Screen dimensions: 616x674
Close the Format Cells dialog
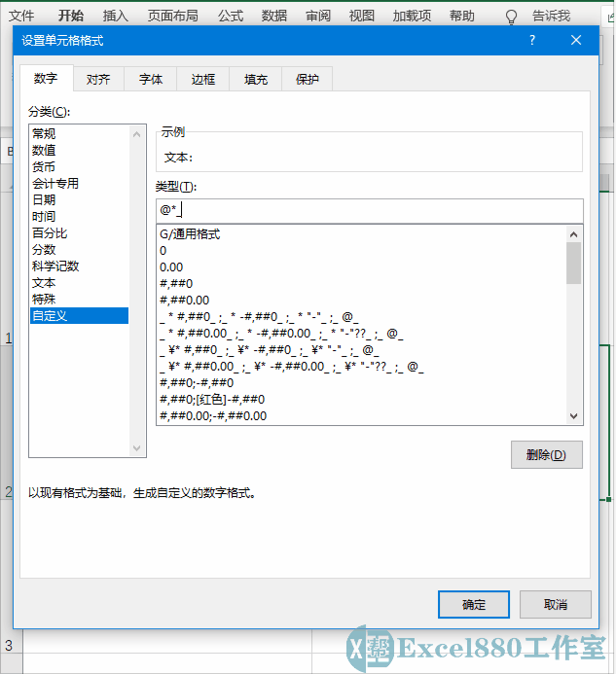576,41
